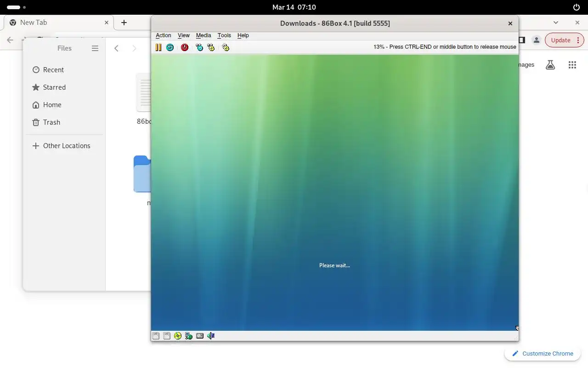This screenshot has height=368, width=588.
Task: Open the Google apps grid
Action: coord(572,65)
